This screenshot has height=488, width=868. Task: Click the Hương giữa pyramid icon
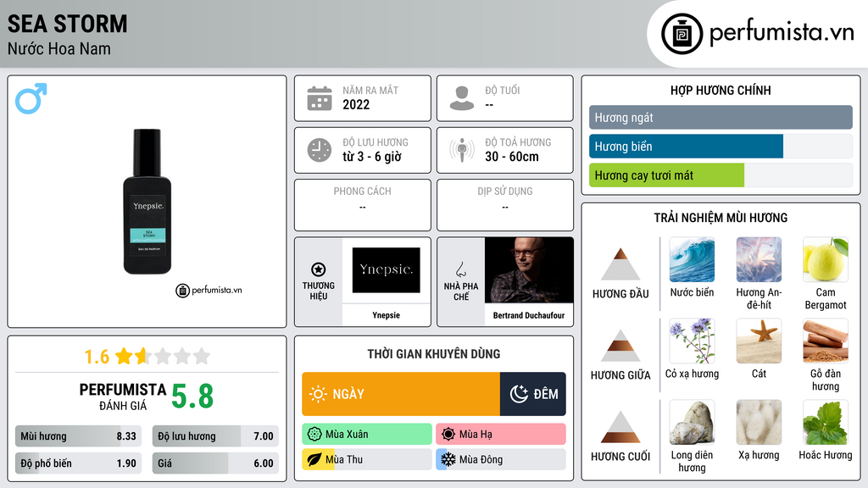pyautogui.click(x=620, y=346)
